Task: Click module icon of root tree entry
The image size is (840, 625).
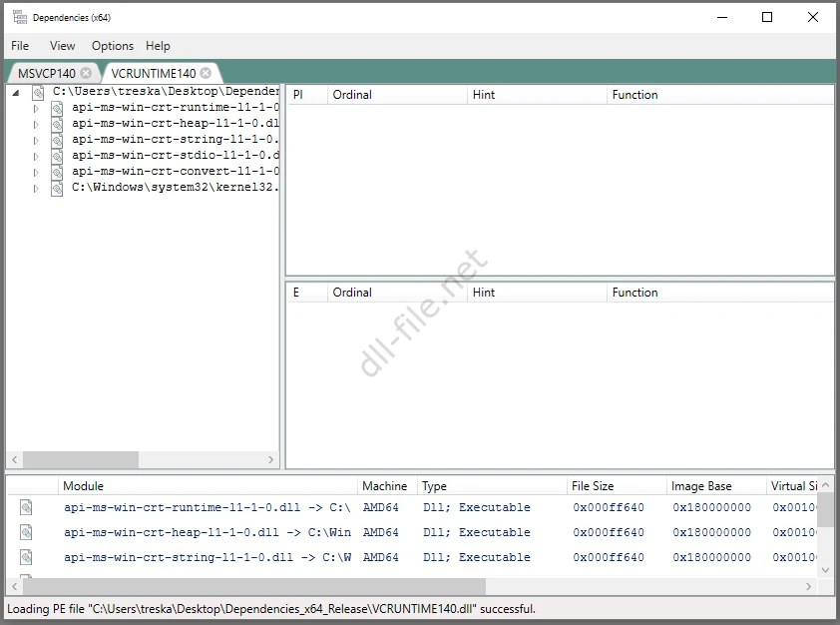Action: coord(38,93)
